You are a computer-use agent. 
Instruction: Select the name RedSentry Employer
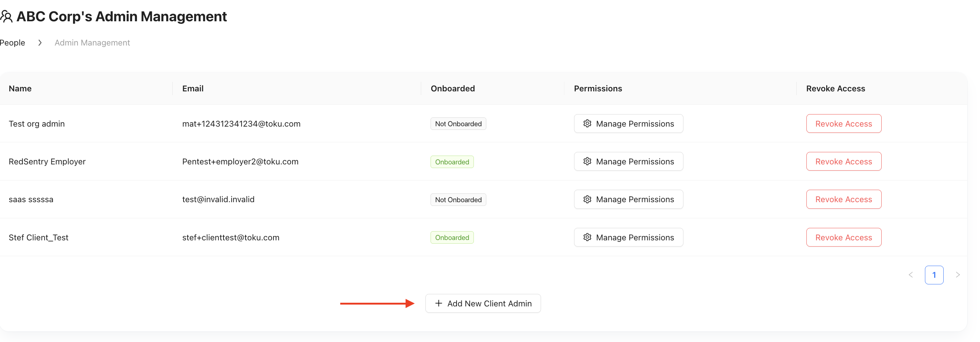pos(47,161)
